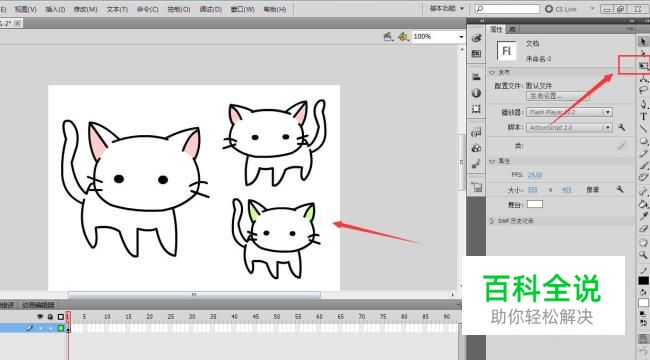This screenshot has width=650, height=360.
Task: Toggle visibility dot of the current layer
Action: tap(40, 328)
